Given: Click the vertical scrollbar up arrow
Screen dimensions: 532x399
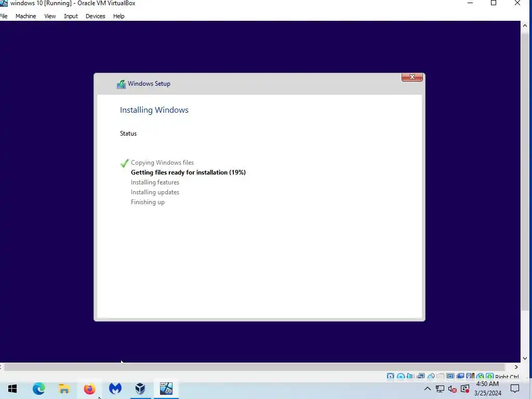Looking at the screenshot, I should click(525, 26).
